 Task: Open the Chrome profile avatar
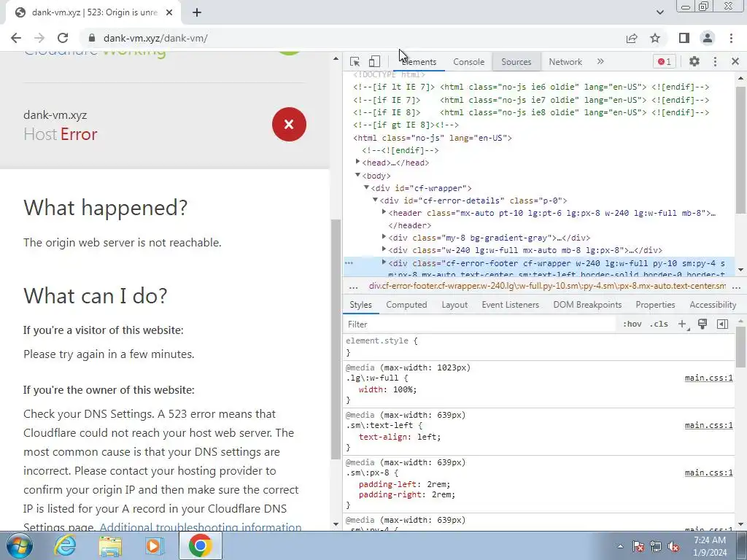708,38
